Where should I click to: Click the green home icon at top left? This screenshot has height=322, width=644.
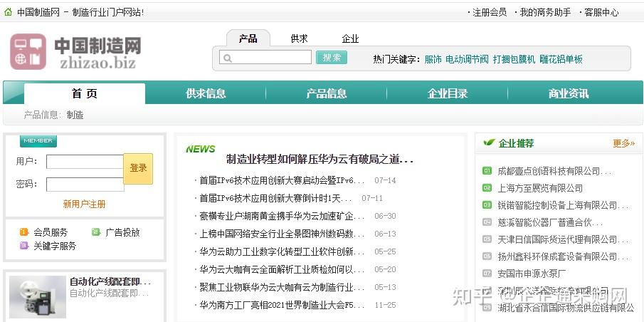tap(8, 12)
